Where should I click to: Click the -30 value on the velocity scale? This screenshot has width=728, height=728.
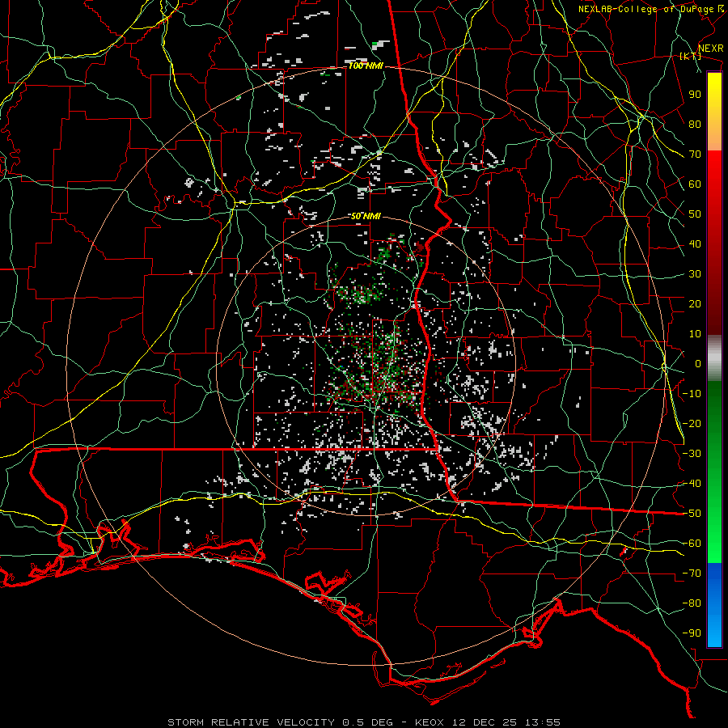click(692, 454)
